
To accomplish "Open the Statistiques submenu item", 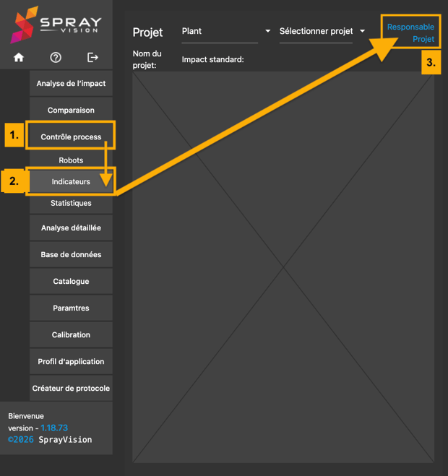I will tap(71, 203).
